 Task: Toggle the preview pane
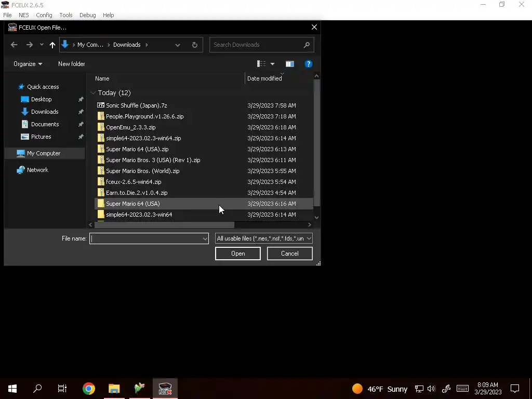click(x=290, y=64)
